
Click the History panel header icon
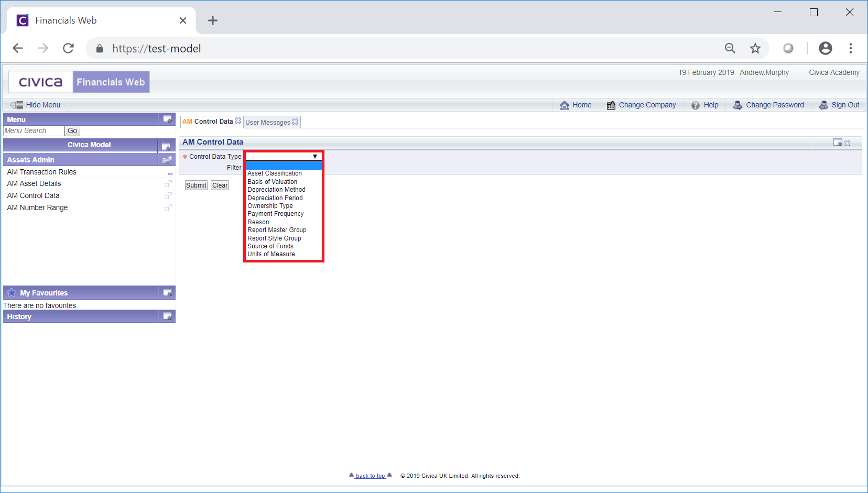click(x=167, y=316)
